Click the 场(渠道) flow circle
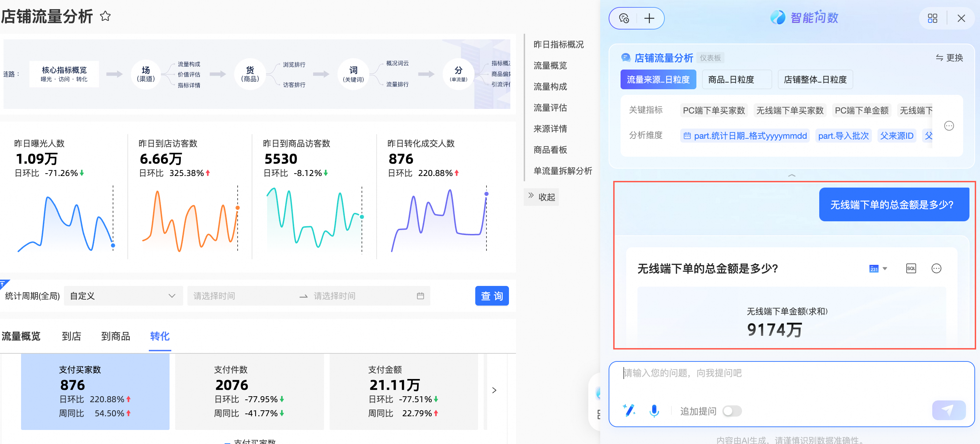 (146, 74)
